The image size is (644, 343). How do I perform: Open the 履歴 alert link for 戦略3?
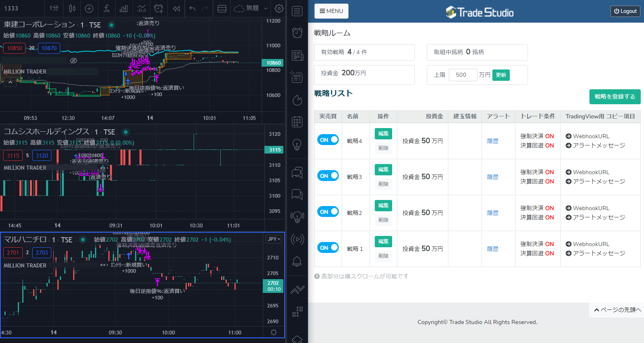(x=492, y=177)
